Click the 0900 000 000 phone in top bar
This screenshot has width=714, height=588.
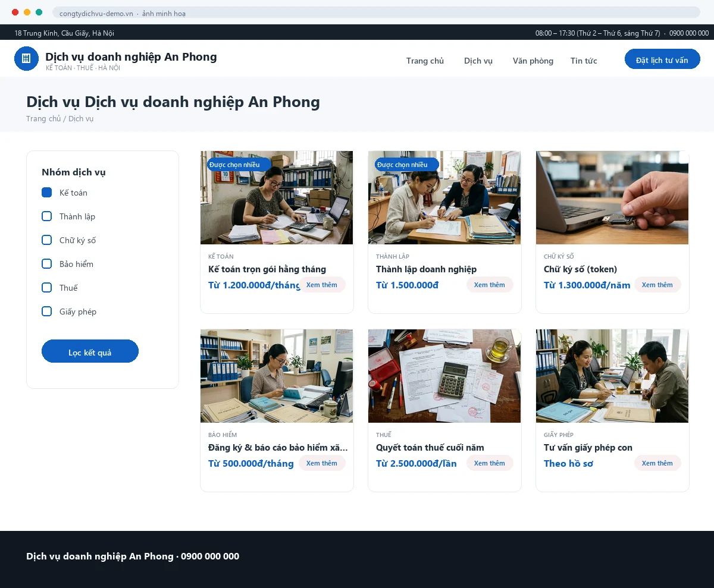689,33
